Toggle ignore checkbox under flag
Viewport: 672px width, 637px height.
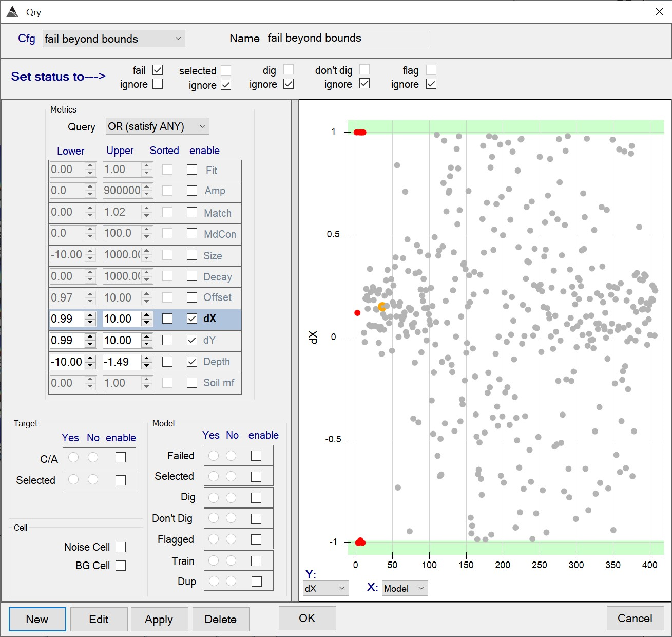click(431, 84)
